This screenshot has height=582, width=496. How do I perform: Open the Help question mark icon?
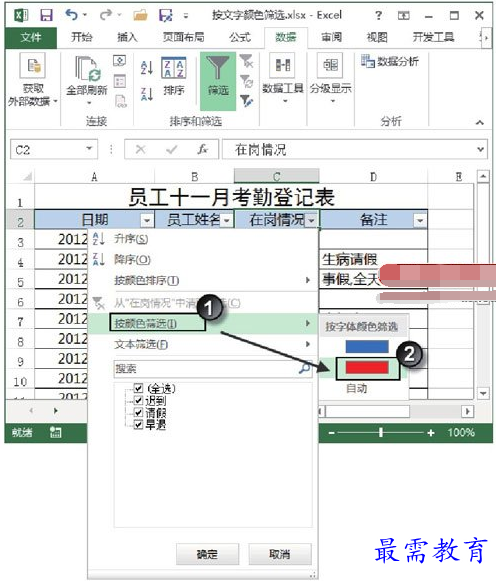(x=378, y=15)
